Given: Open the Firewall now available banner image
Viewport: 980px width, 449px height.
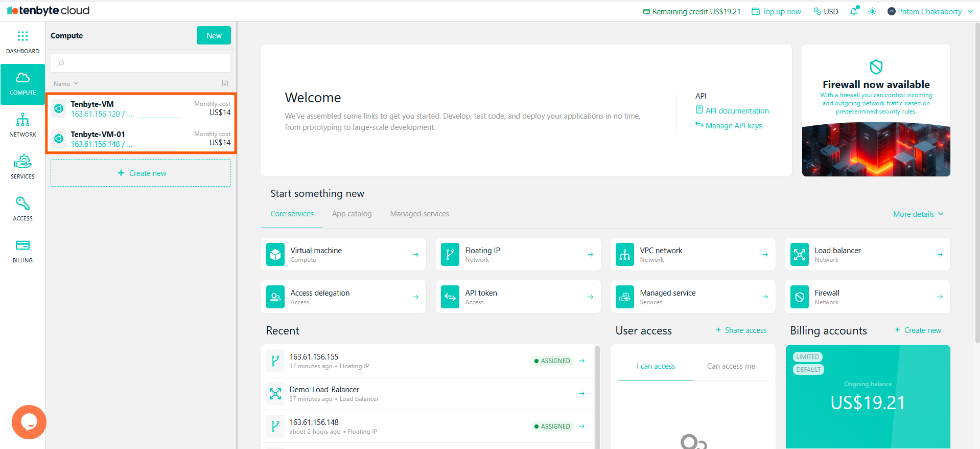Looking at the screenshot, I should click(876, 149).
